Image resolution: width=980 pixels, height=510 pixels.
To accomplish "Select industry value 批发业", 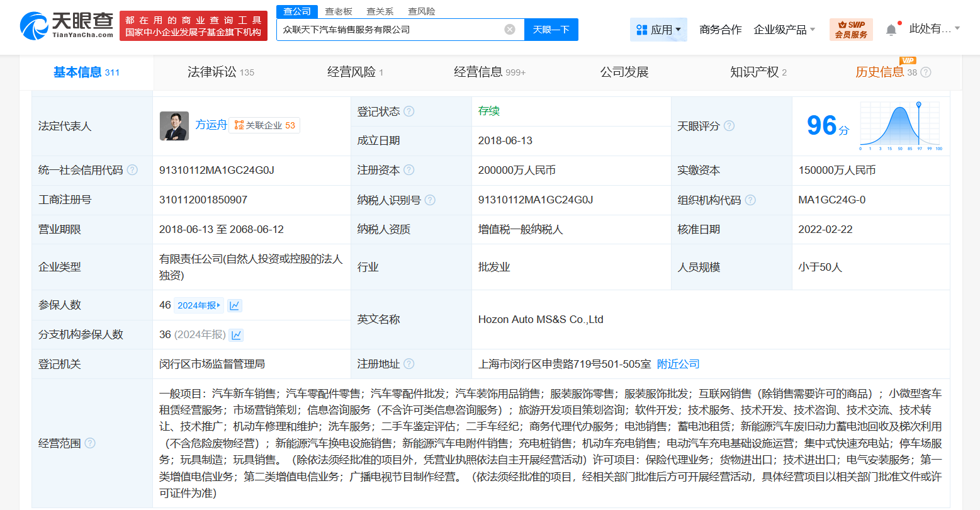I will tap(494, 267).
